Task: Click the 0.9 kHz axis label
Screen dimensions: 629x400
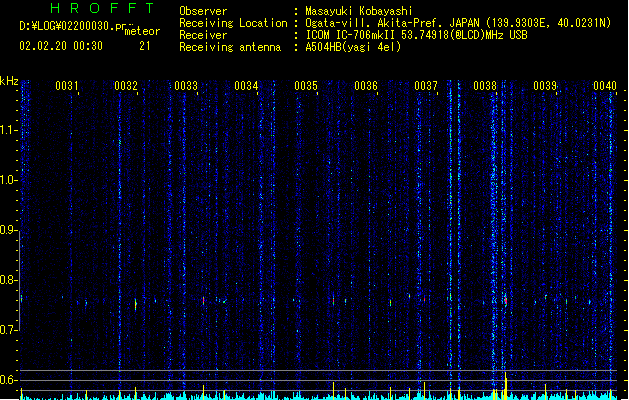Action: [8, 230]
